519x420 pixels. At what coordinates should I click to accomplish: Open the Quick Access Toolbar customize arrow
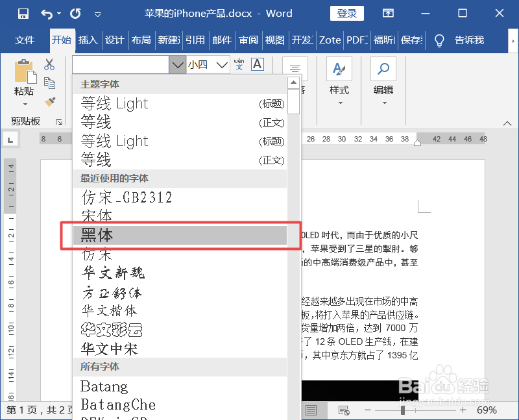(x=98, y=14)
